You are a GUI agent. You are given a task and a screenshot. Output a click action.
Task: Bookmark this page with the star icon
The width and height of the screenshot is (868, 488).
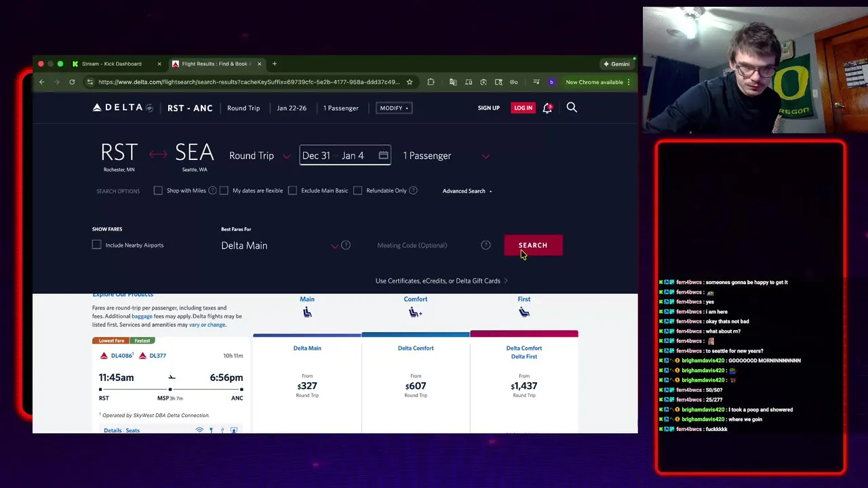(x=409, y=82)
